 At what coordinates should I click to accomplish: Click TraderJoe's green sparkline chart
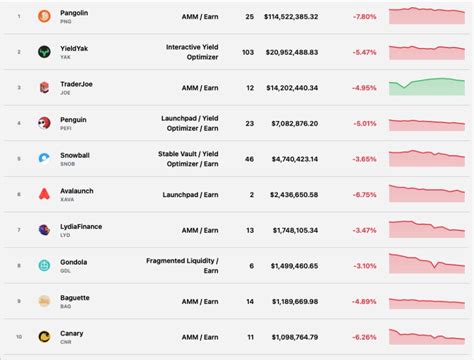point(427,87)
